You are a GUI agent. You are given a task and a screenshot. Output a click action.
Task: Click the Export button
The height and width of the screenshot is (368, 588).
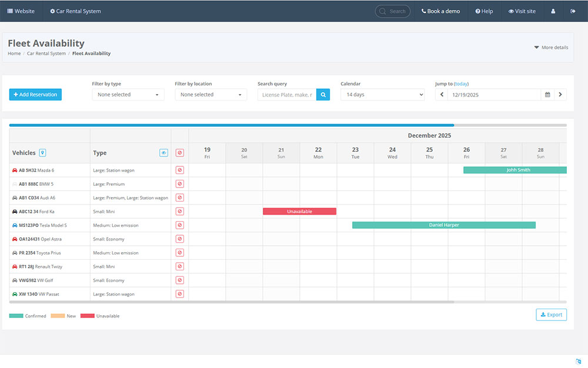click(x=551, y=315)
